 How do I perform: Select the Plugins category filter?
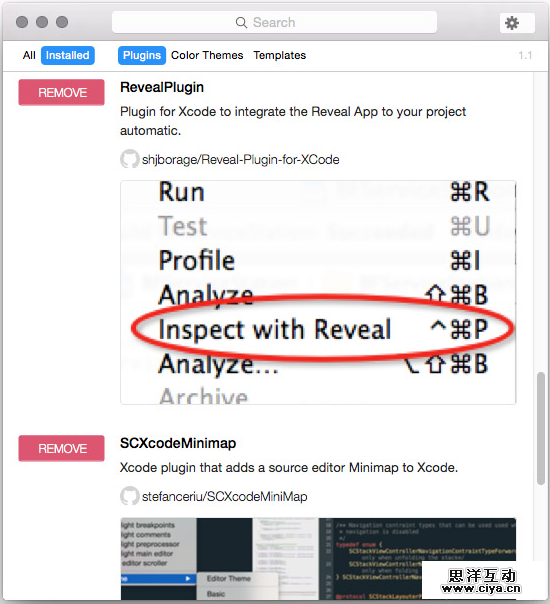pos(142,55)
